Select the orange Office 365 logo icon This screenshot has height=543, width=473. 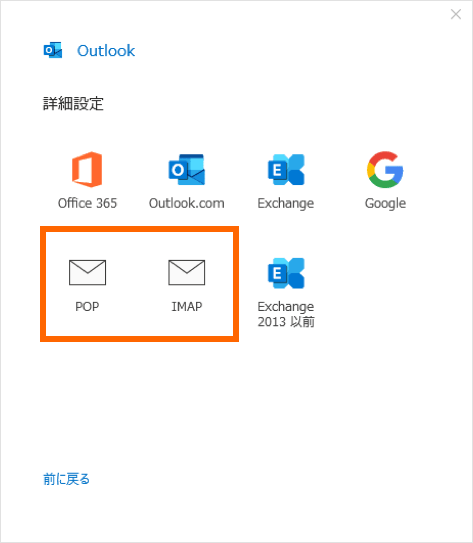pyautogui.click(x=87, y=169)
